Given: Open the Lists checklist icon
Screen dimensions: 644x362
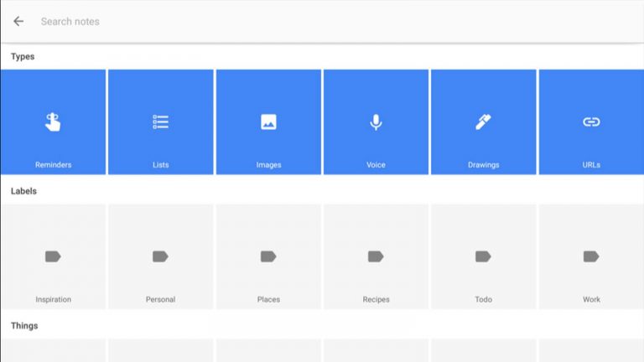Looking at the screenshot, I should pos(161,122).
